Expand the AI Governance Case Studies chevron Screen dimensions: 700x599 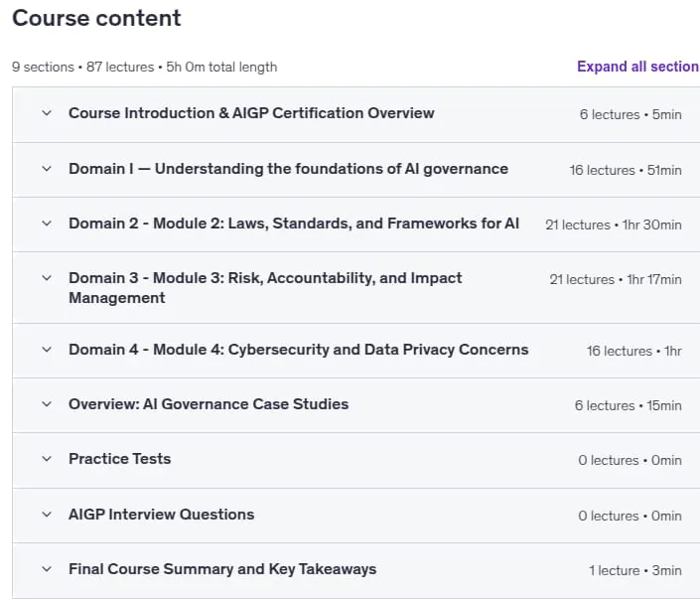click(x=47, y=404)
